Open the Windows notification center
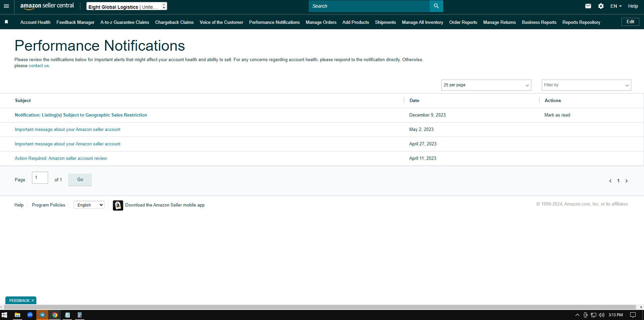644x320 pixels. (x=633, y=315)
